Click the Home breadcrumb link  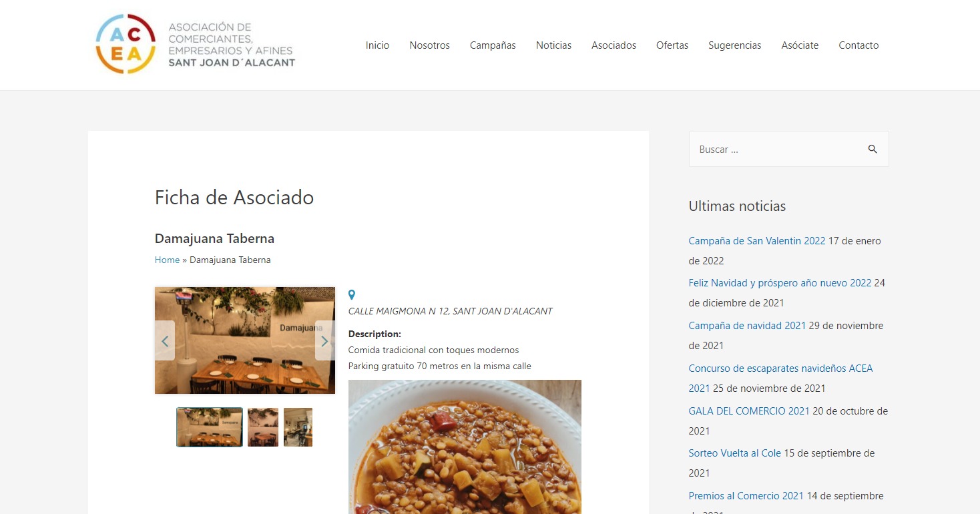tap(167, 260)
